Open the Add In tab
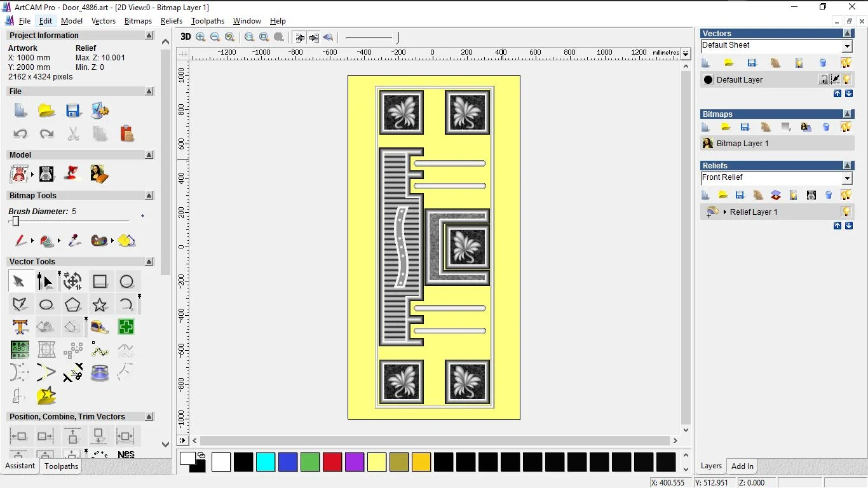 tap(742, 466)
